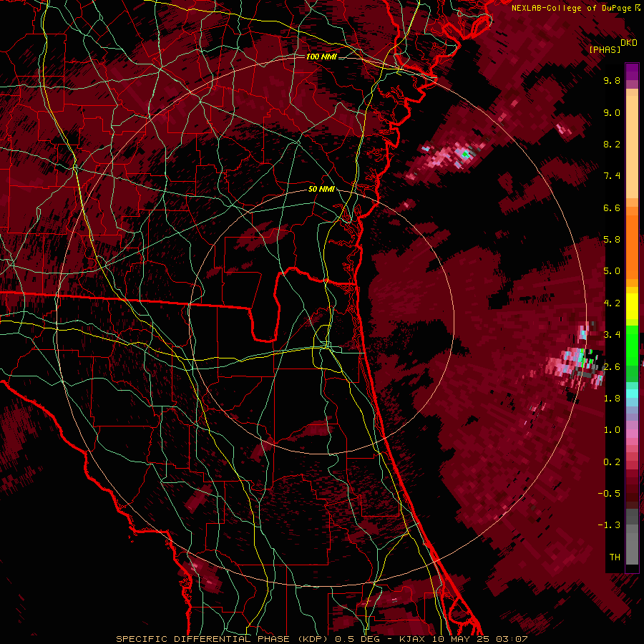Click the 2.6 legend value
644x644 pixels.
[612, 367]
